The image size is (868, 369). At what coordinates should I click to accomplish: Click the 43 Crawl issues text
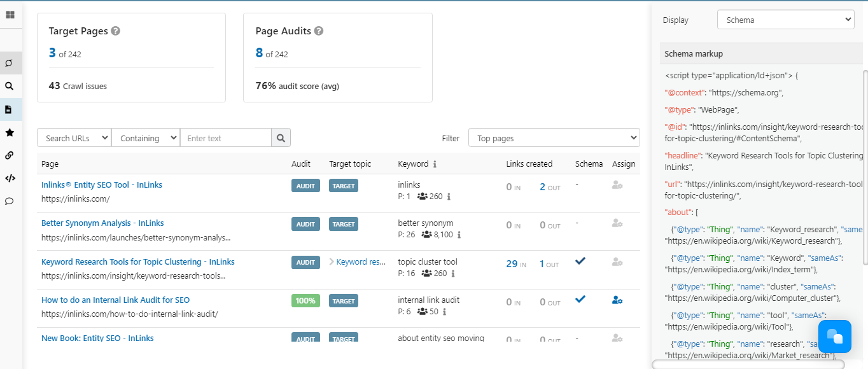pos(78,86)
